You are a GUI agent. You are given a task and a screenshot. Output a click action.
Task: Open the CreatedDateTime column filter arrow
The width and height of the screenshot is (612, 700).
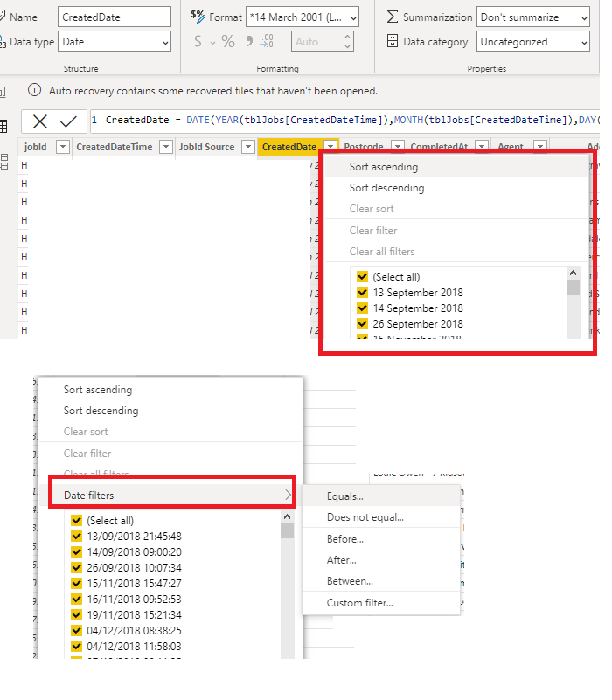click(166, 147)
